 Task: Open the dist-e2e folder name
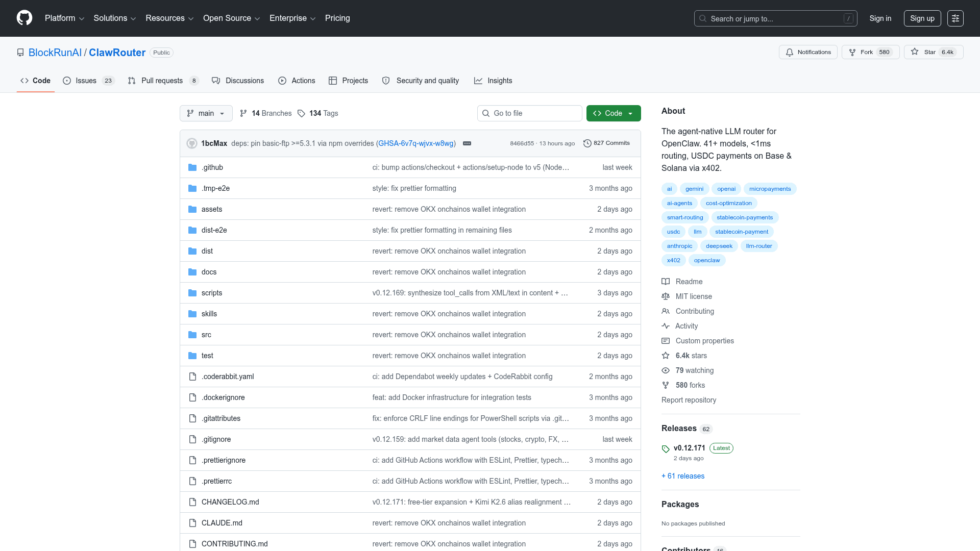point(214,230)
